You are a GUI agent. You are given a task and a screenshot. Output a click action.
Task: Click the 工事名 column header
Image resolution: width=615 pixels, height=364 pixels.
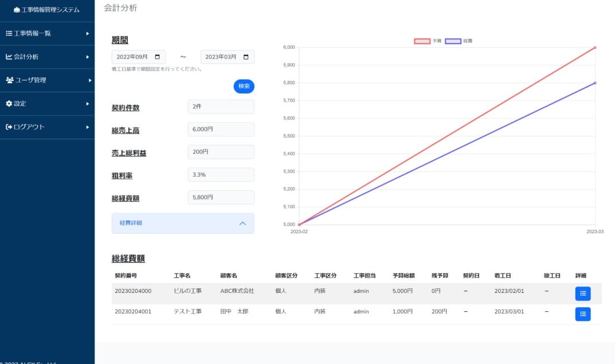click(x=182, y=276)
